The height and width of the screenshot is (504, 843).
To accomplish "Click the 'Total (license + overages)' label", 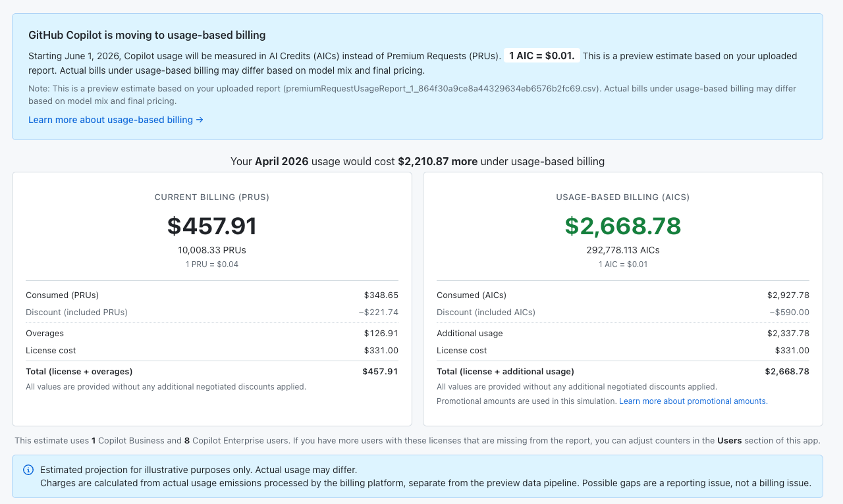I will (79, 372).
